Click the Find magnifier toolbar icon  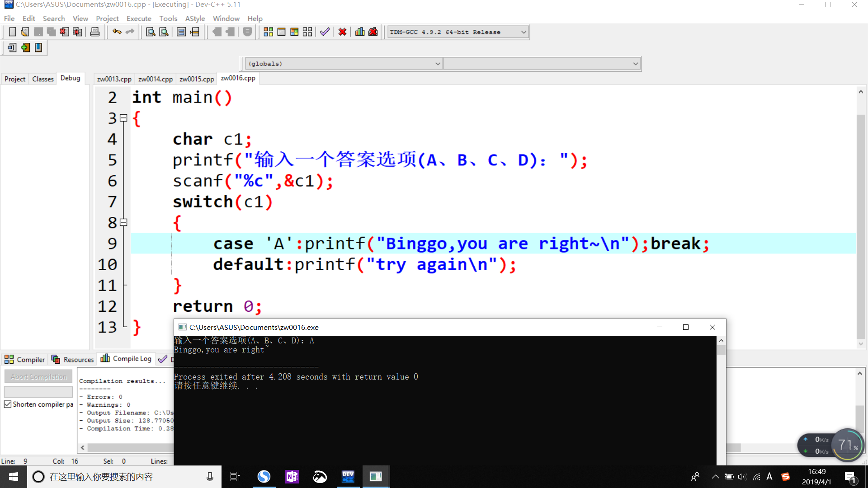point(151,32)
